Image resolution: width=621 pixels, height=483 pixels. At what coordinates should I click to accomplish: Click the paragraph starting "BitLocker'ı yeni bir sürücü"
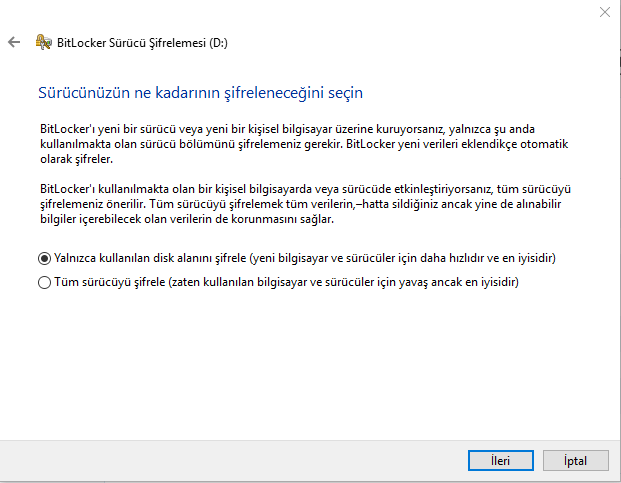(x=304, y=144)
